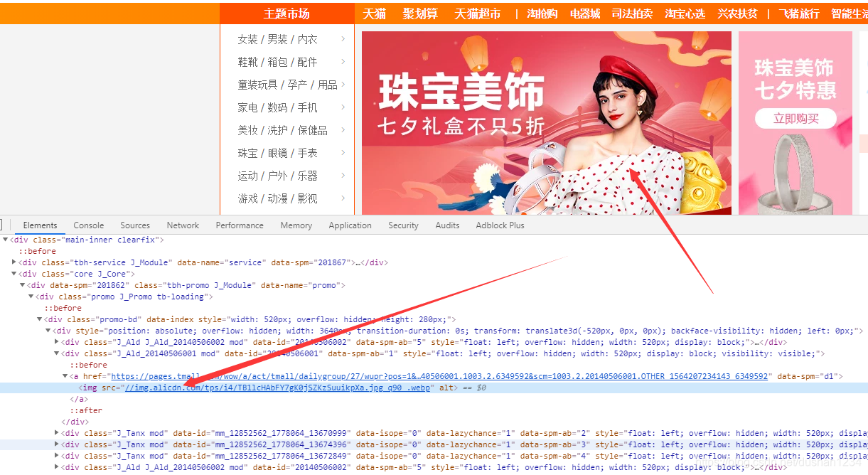The width and height of the screenshot is (868, 475).
Task: Open the 美妆 category link
Action: (x=247, y=130)
